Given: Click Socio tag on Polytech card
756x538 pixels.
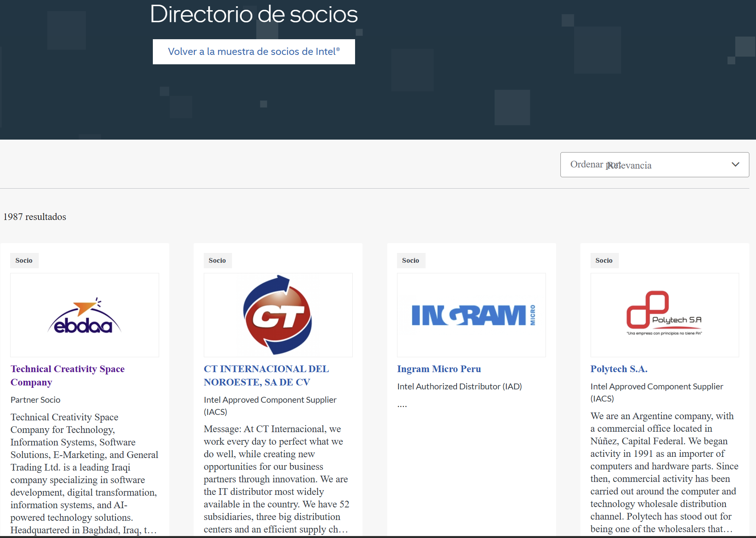Looking at the screenshot, I should pyautogui.click(x=604, y=260).
